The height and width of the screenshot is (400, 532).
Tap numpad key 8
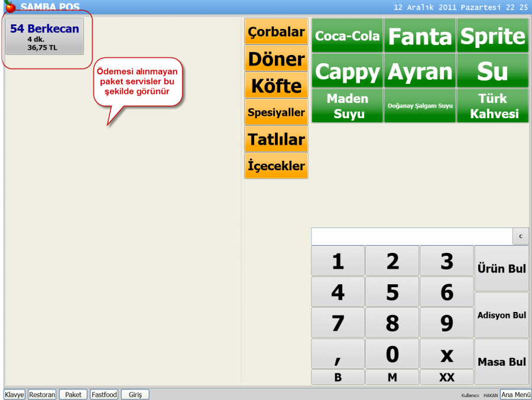(392, 323)
